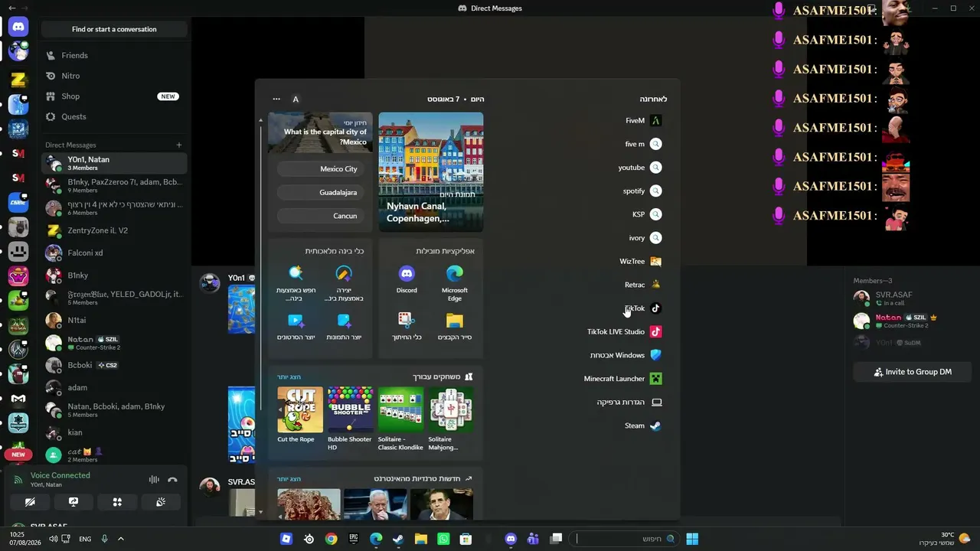Open Discord in the top apps panel

(407, 279)
